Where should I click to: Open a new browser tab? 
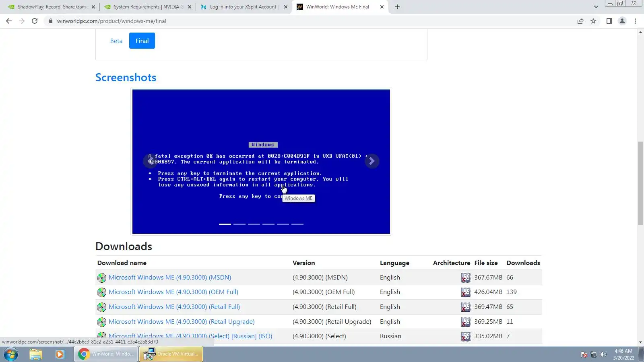point(397,7)
